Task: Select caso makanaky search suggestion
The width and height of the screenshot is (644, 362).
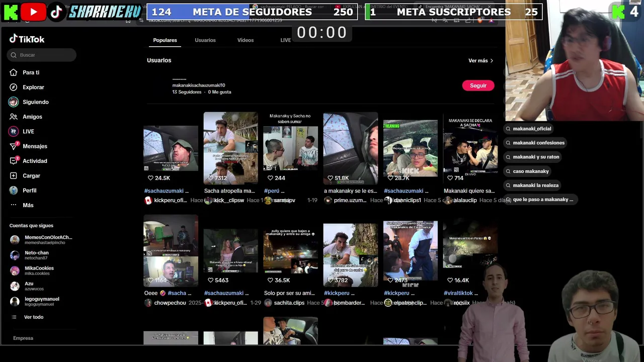Action: click(x=527, y=171)
